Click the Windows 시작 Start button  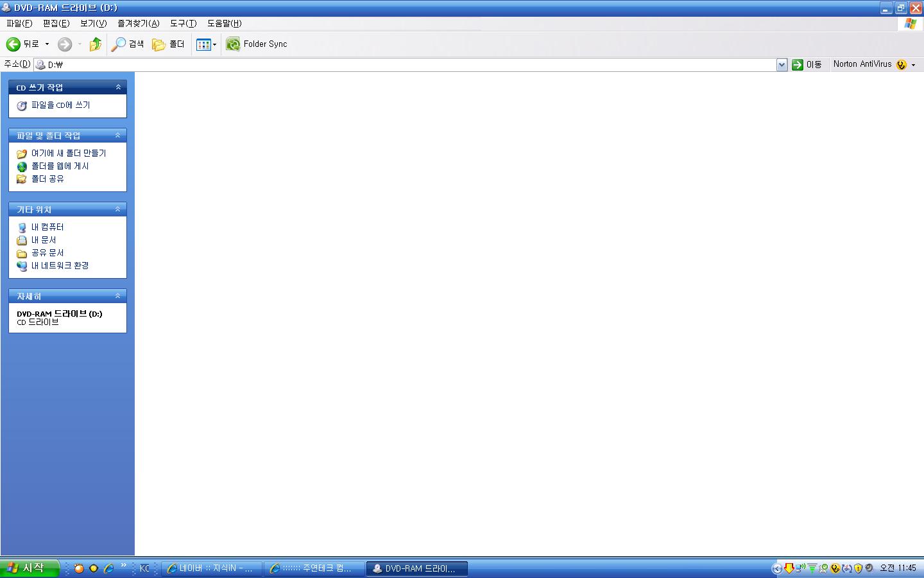point(30,568)
